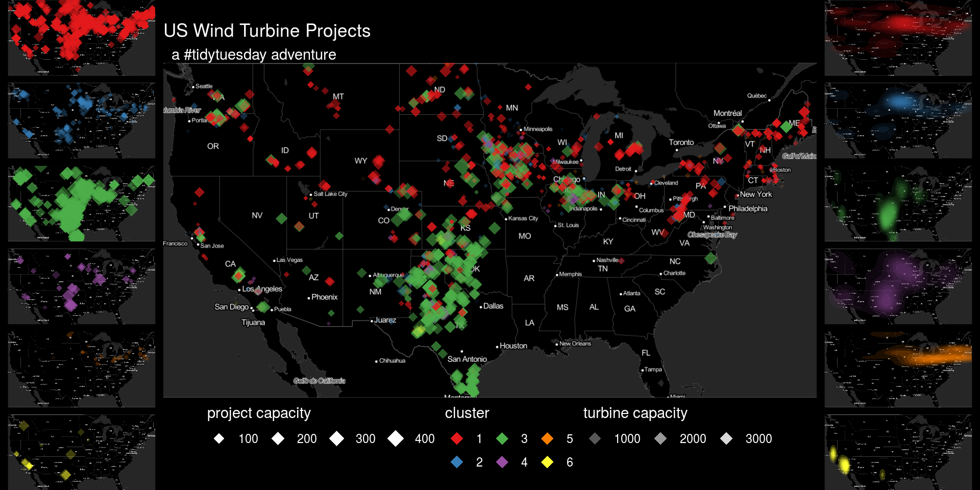Open the blue density thumbnail map

[898, 120]
